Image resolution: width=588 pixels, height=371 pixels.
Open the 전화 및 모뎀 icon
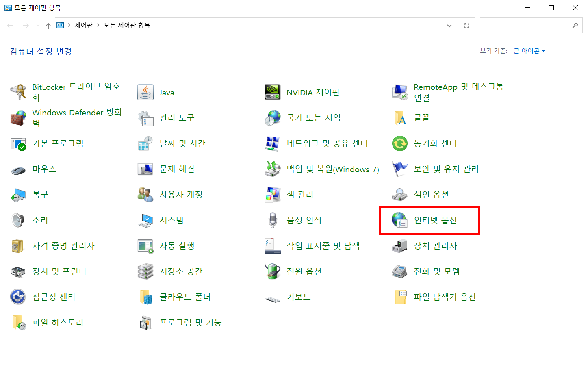coord(399,271)
